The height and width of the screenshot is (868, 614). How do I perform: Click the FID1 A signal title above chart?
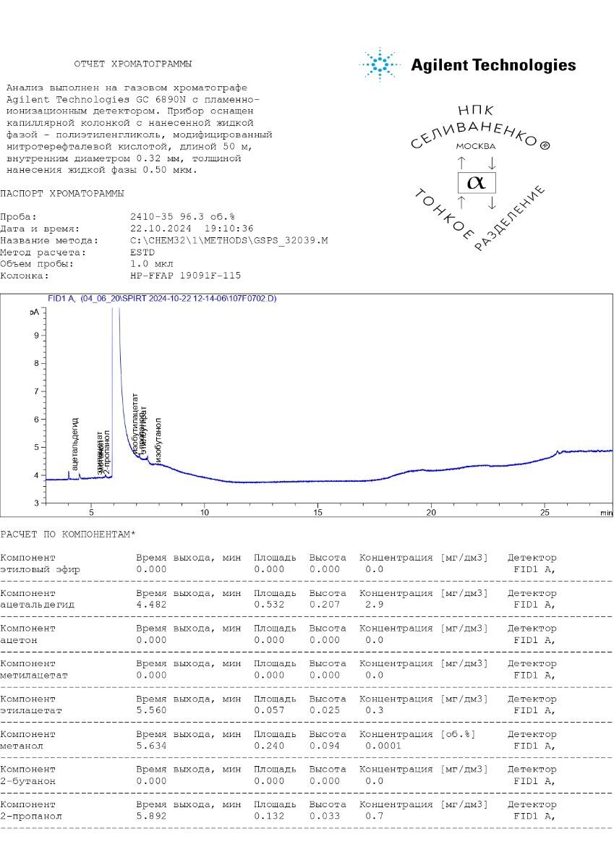tap(161, 298)
